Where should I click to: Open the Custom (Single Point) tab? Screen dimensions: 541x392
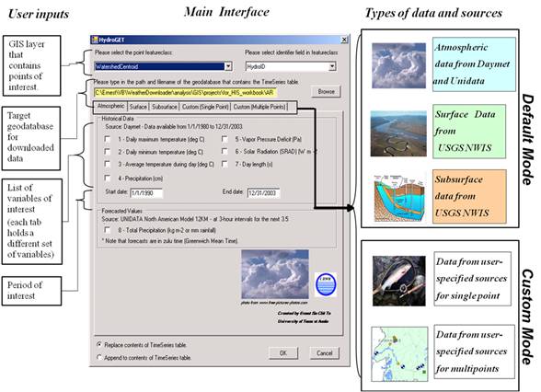pyautogui.click(x=205, y=107)
